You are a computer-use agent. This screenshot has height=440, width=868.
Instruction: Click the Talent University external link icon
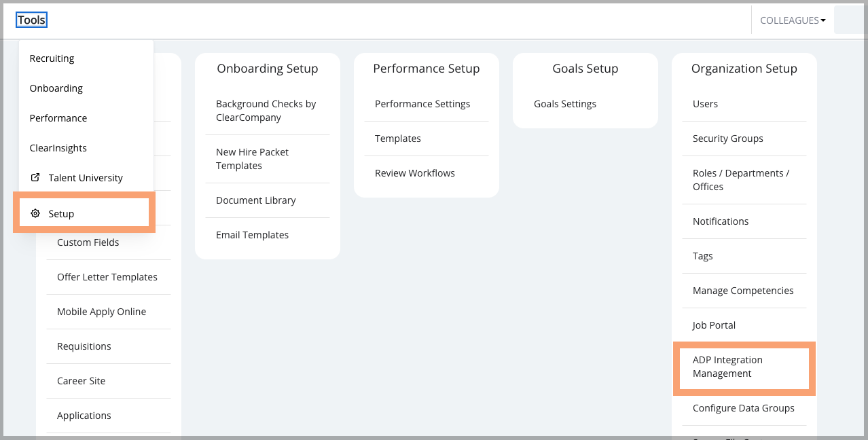(x=35, y=177)
